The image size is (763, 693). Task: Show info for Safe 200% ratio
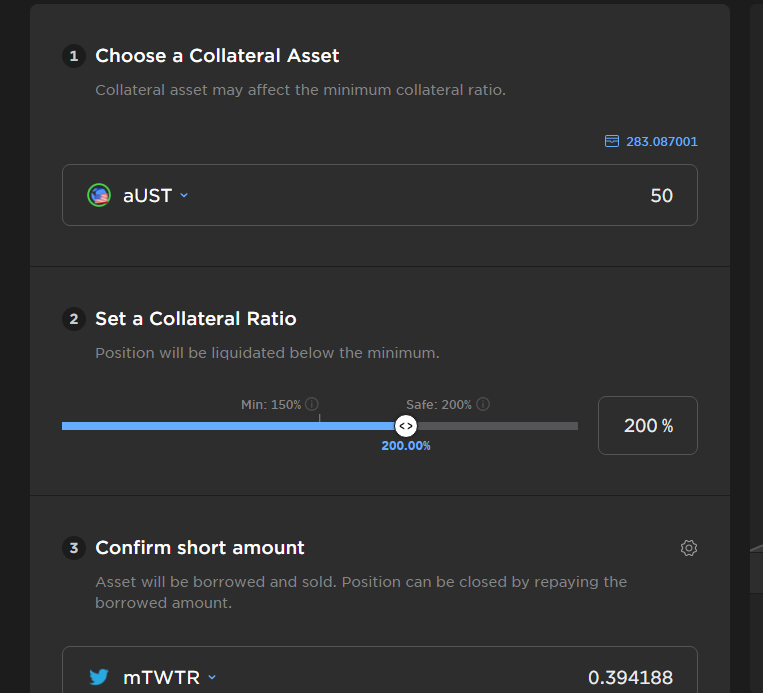click(x=483, y=404)
